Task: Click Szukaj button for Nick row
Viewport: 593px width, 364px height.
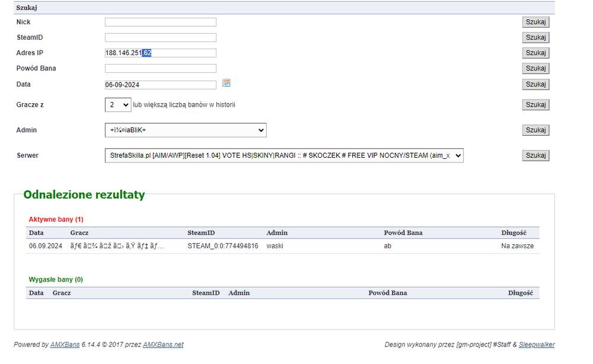Action: click(535, 22)
